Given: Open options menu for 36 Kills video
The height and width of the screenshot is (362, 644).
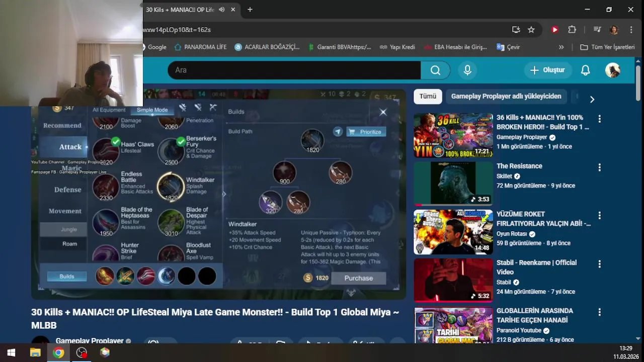Looking at the screenshot, I should pos(599,119).
